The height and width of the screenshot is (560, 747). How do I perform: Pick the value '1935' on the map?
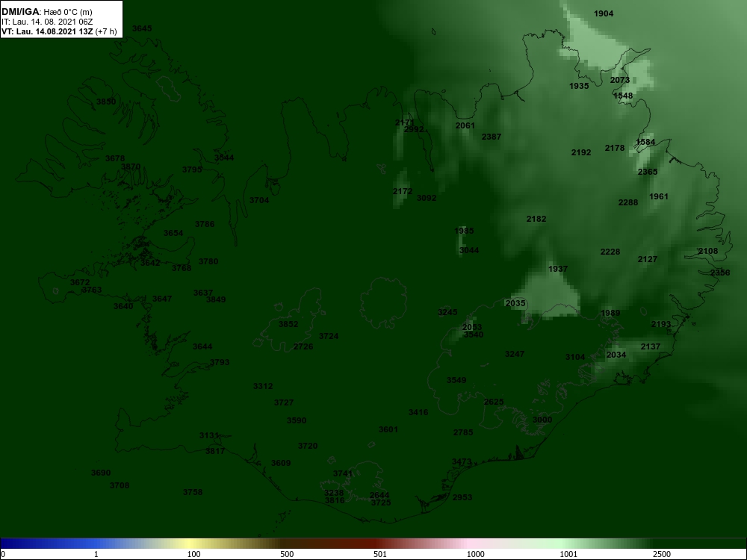[x=579, y=86]
